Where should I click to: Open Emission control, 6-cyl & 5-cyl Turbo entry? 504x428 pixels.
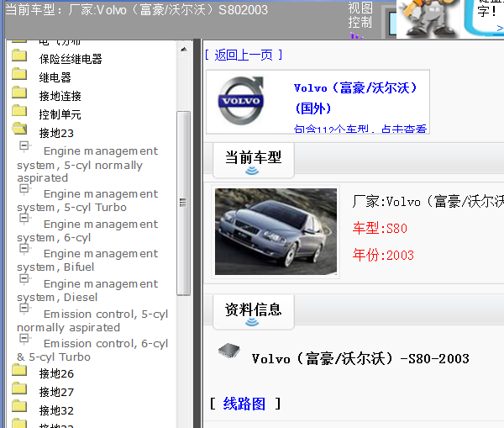[92, 351]
